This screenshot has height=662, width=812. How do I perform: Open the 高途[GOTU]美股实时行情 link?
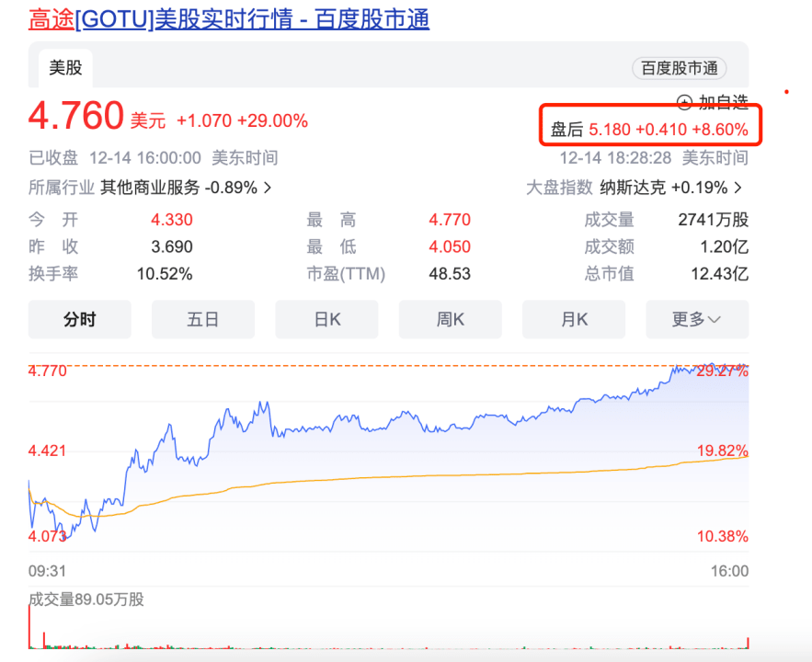pyautogui.click(x=228, y=19)
